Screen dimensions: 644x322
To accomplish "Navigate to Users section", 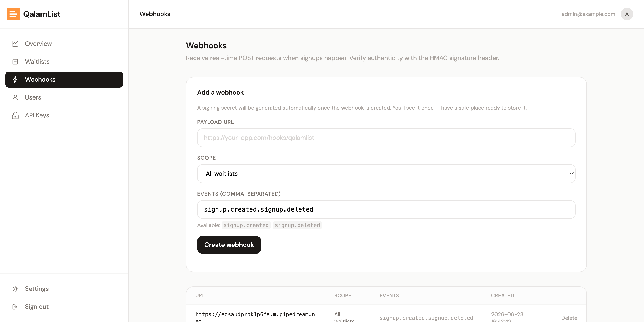I will pyautogui.click(x=64, y=97).
